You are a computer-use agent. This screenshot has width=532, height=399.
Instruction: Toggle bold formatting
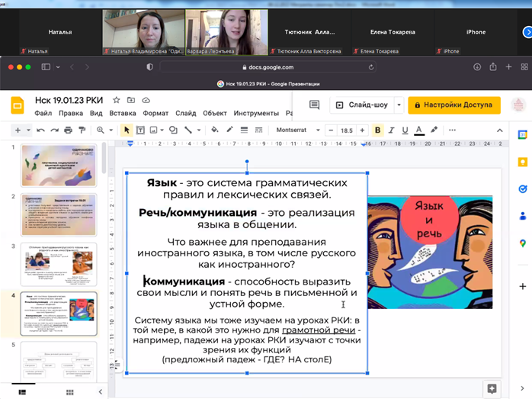coord(377,130)
